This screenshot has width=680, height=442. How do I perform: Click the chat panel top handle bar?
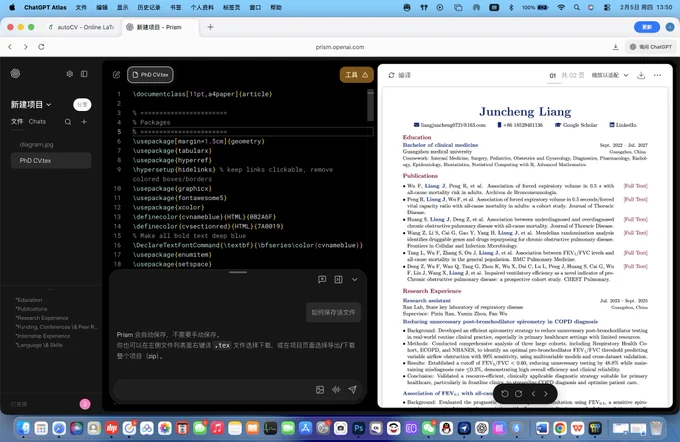(x=238, y=272)
